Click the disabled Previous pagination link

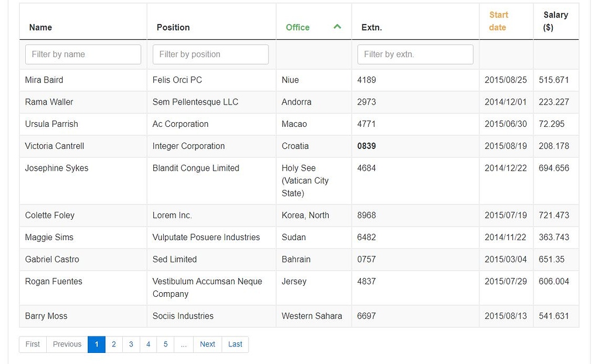pos(67,344)
